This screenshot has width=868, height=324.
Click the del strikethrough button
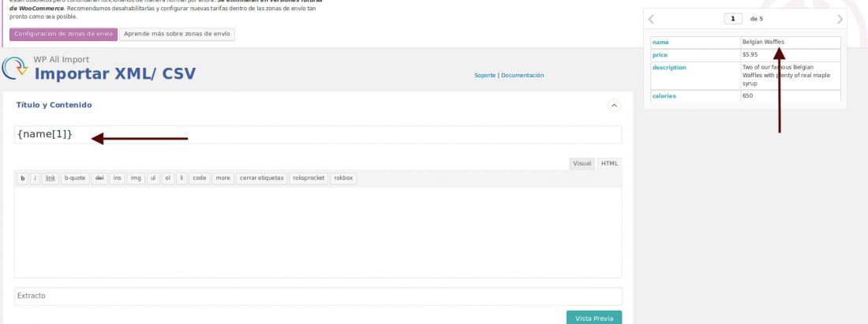(x=99, y=178)
